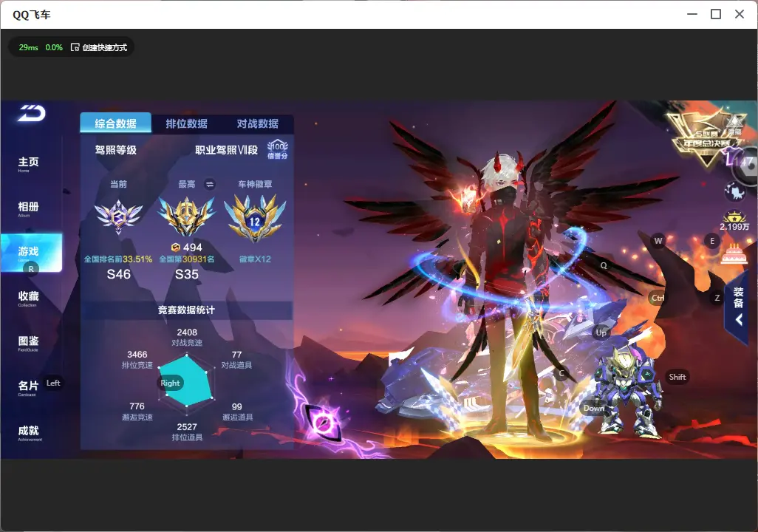Go to 成就 in the sidebar
This screenshot has height=532, width=758.
click(29, 432)
